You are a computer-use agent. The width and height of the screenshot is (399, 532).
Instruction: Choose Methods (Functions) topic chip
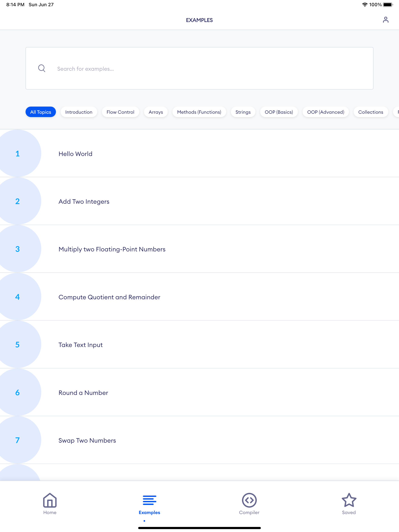199,112
